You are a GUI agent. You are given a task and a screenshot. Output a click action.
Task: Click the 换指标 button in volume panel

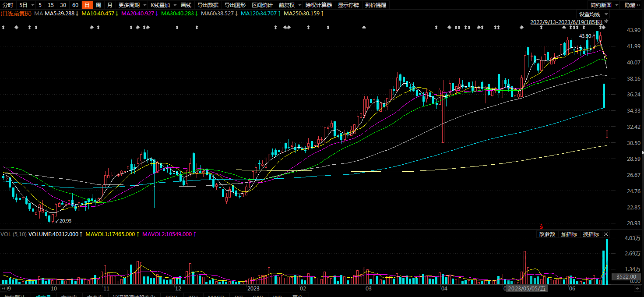pyautogui.click(x=592, y=234)
